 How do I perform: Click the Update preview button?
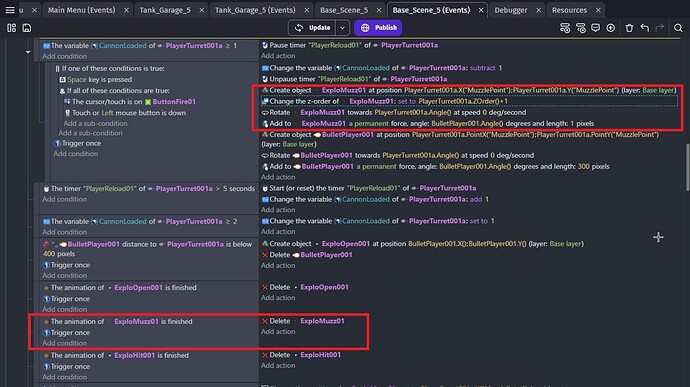(313, 28)
